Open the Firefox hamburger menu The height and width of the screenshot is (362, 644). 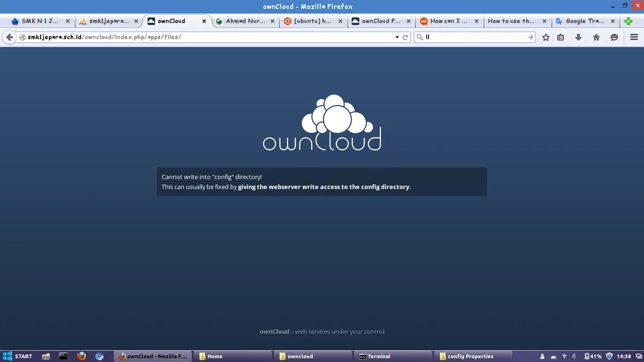(634, 37)
